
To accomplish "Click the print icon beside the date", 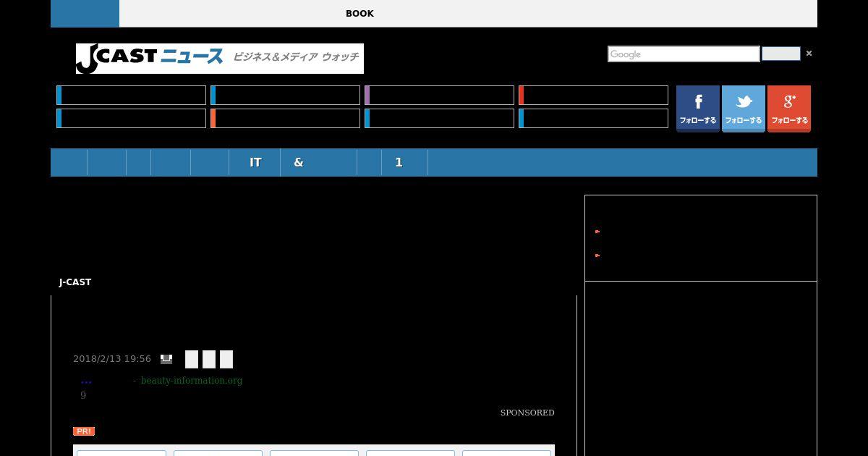I will click(166, 359).
